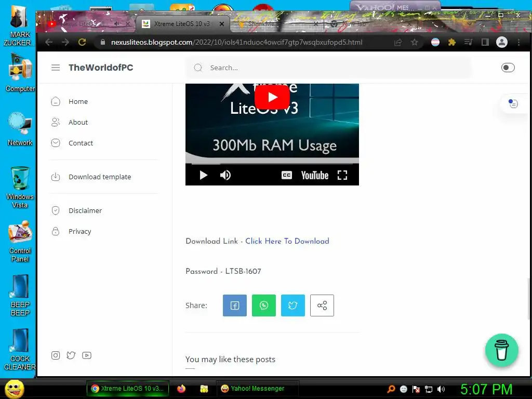Go back with the browser back arrow
The image size is (532, 399).
pos(49,42)
